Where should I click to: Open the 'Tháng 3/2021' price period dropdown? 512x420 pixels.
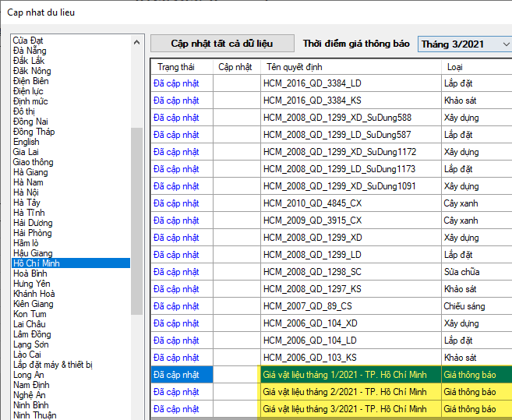[x=464, y=44]
